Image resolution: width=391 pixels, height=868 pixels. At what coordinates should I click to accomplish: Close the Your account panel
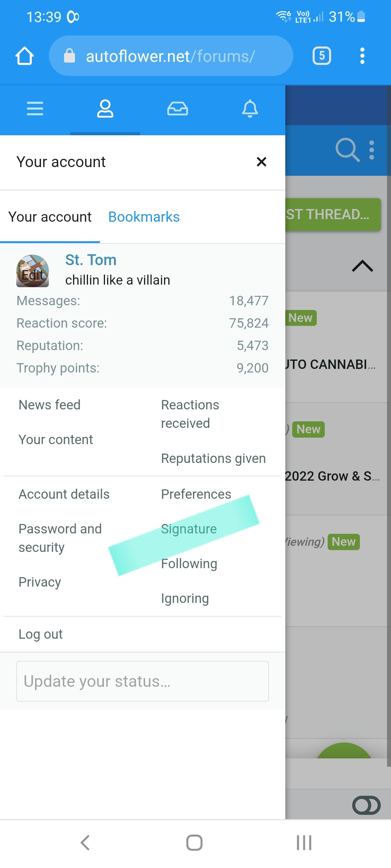tap(261, 162)
